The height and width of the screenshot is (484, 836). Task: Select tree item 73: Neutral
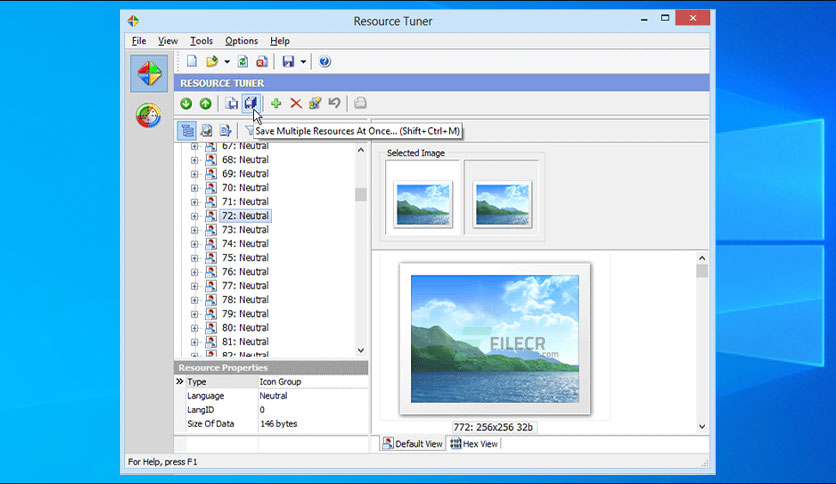tap(245, 230)
